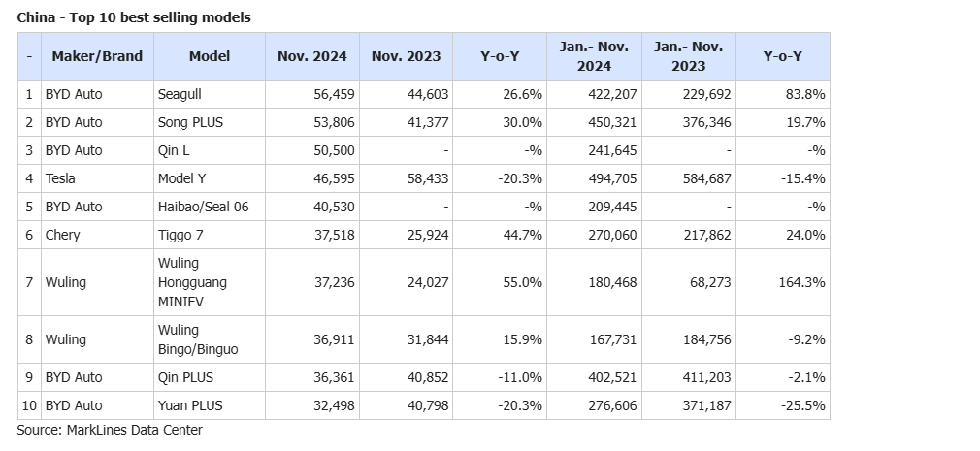
Task: Click the Nov. 2024 column header
Action: [311, 56]
